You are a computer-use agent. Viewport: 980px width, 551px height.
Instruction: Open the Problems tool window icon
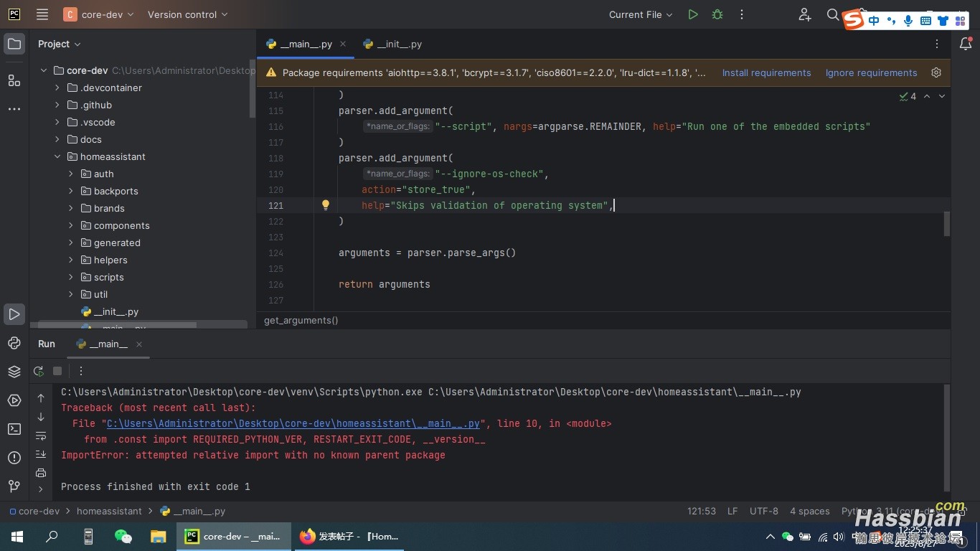14,458
